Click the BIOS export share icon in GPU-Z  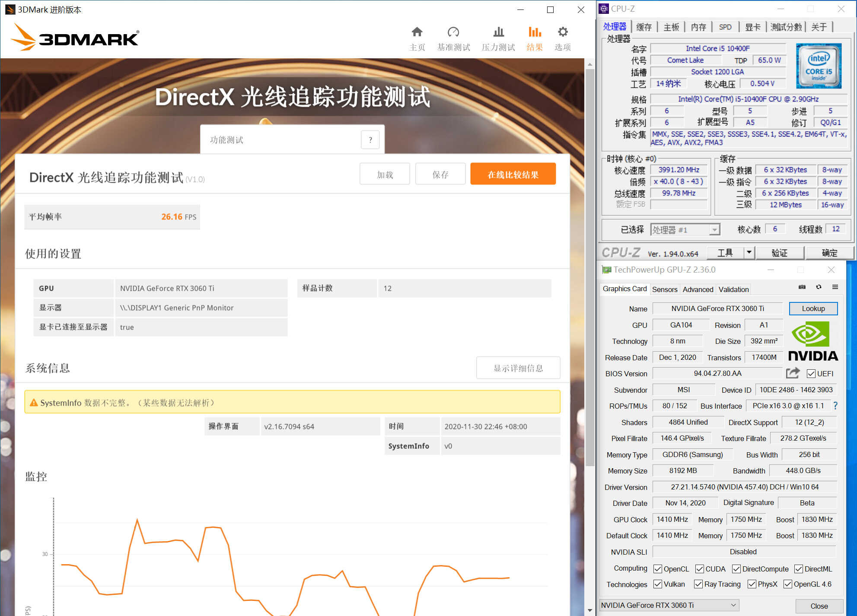(x=793, y=373)
